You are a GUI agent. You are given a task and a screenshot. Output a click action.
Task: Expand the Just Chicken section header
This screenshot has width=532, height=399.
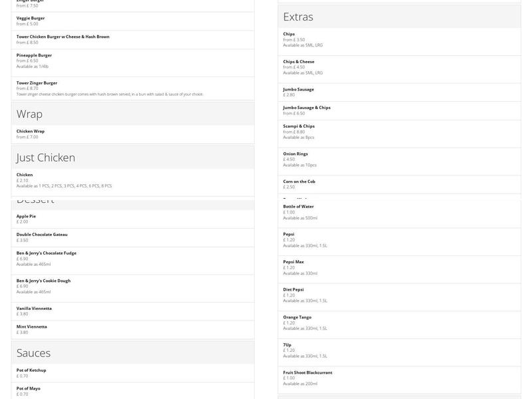pyautogui.click(x=132, y=158)
